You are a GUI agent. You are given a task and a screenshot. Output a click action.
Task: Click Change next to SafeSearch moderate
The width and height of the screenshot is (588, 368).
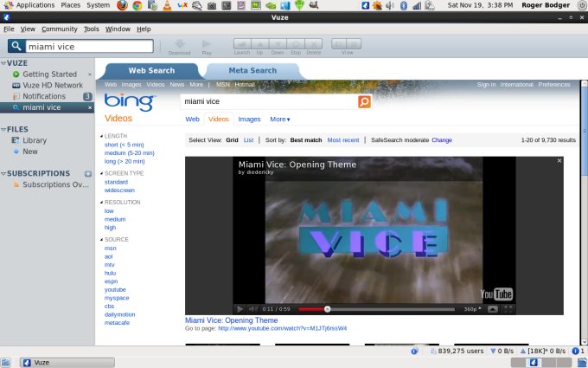[442, 140]
